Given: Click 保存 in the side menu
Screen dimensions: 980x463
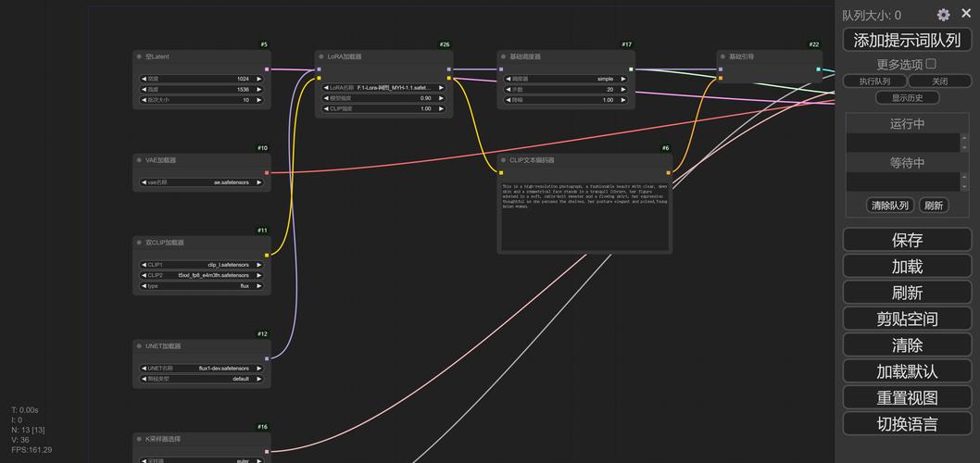Looking at the screenshot, I should pyautogui.click(x=907, y=240).
